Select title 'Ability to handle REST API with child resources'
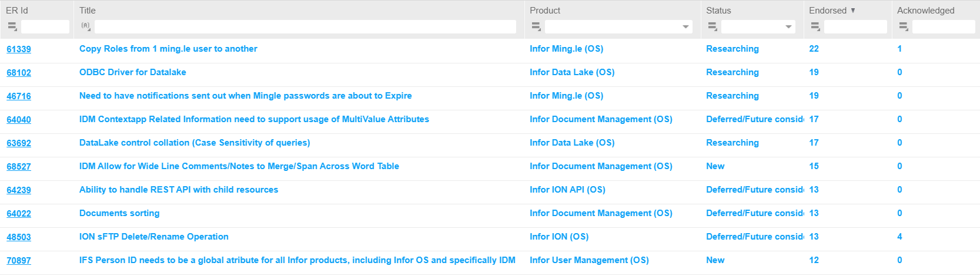Image resolution: width=980 pixels, height=276 pixels. [179, 190]
